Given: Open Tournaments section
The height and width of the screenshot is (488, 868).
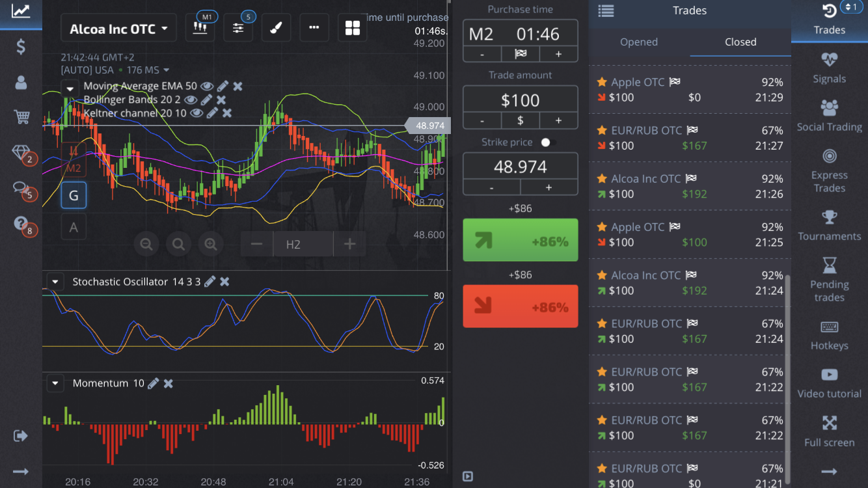Looking at the screenshot, I should [830, 225].
